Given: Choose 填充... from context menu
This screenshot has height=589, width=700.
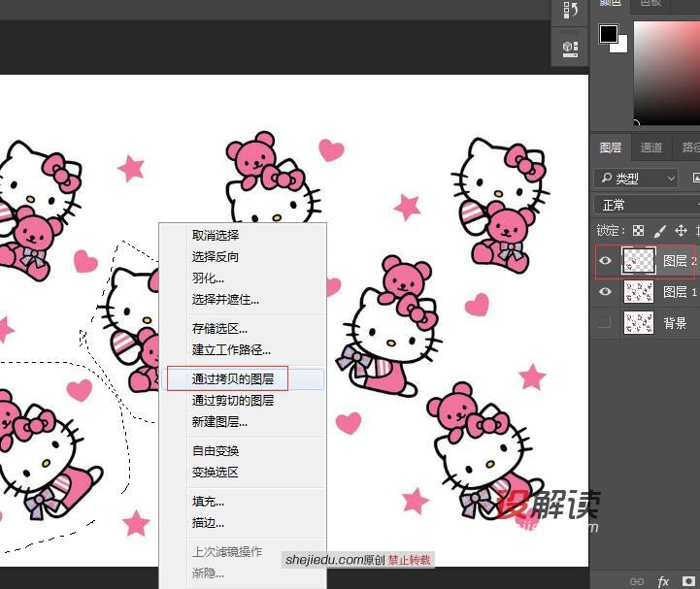Looking at the screenshot, I should pyautogui.click(x=208, y=502).
